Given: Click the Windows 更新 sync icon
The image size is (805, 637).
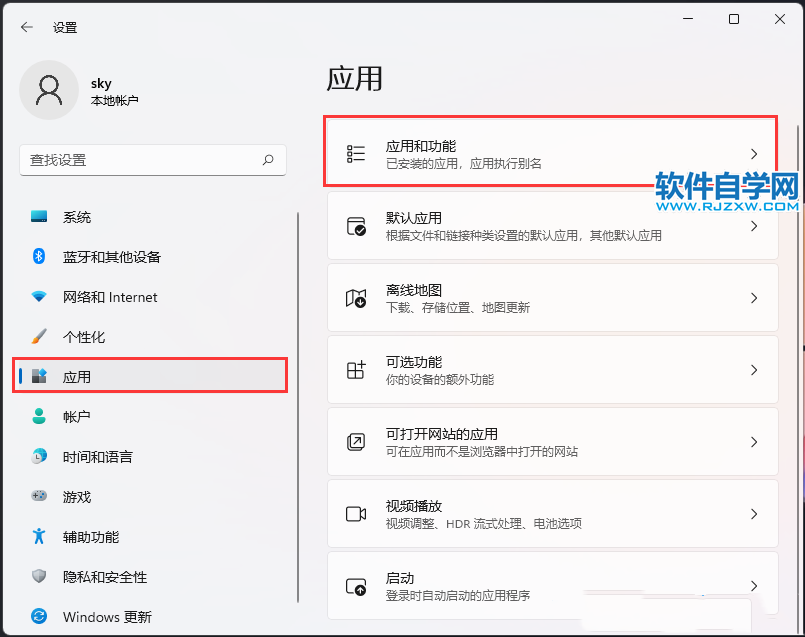Looking at the screenshot, I should 40,617.
